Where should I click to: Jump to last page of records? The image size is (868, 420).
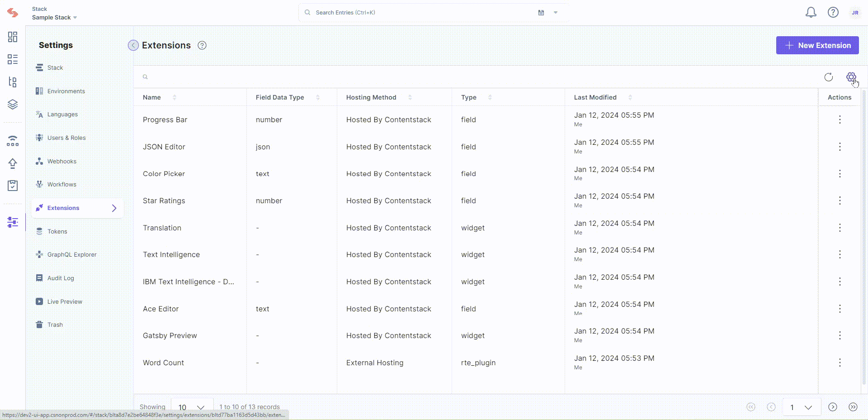click(x=853, y=407)
